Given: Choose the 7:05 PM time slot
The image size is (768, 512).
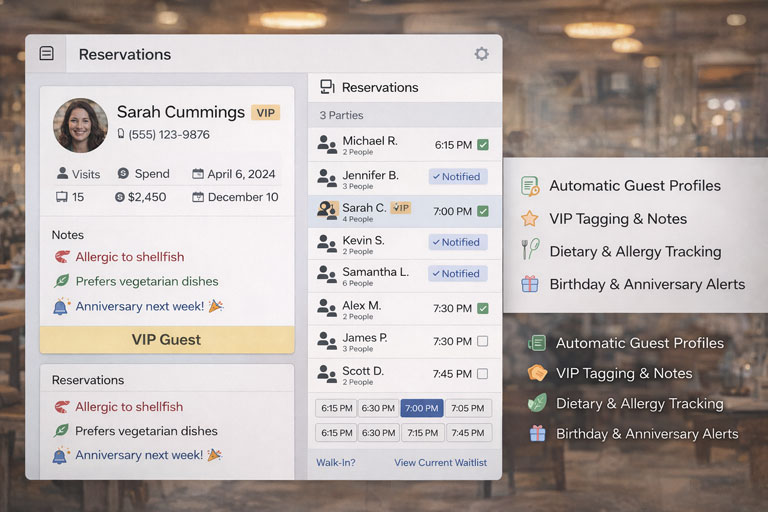Looking at the screenshot, I should pos(467,408).
